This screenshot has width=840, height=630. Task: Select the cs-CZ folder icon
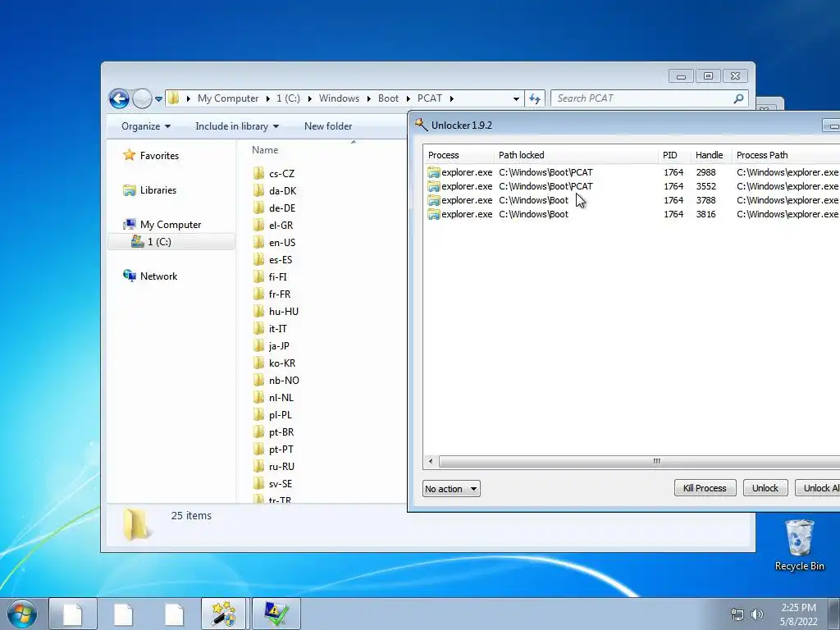(x=258, y=174)
